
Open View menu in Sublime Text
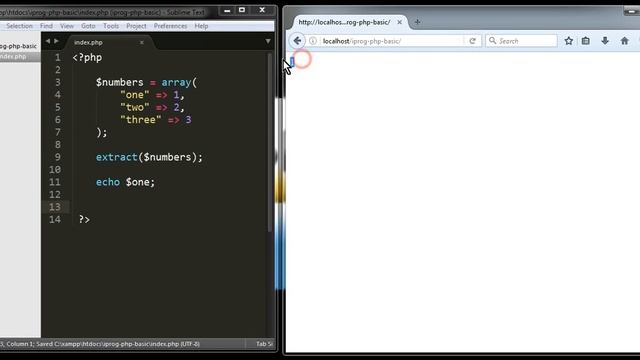click(67, 26)
